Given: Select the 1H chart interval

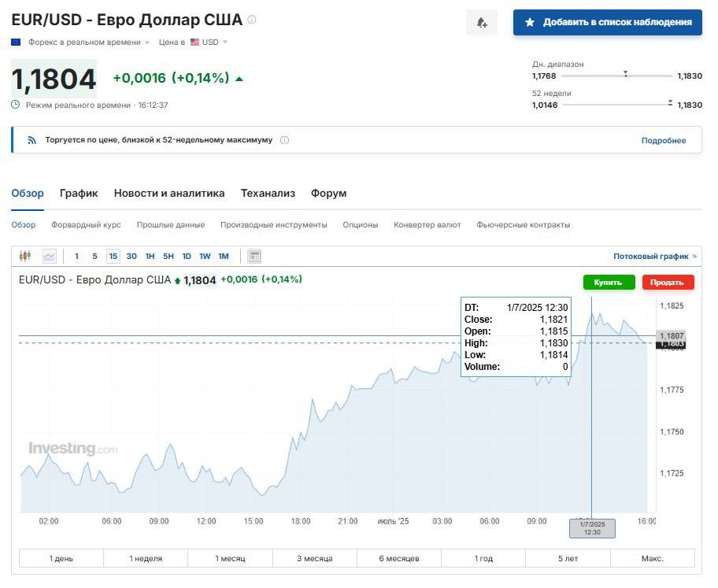Looking at the screenshot, I should tap(150, 256).
